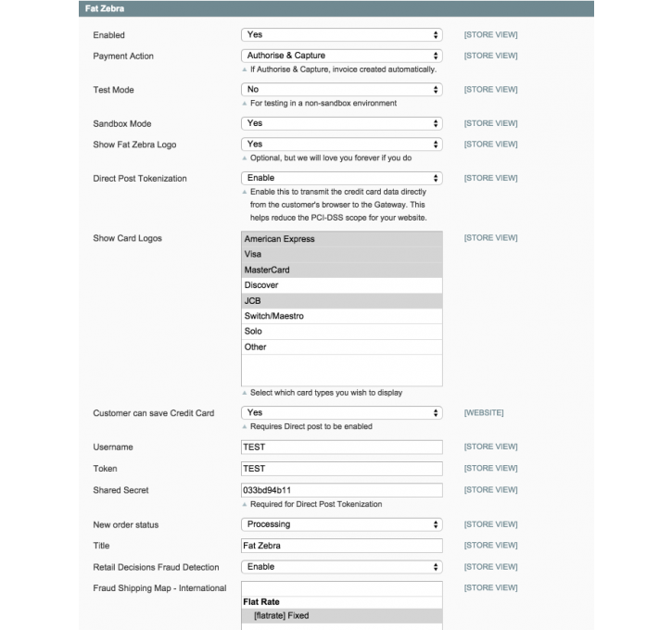Select Switch/Maestro in card logos list
Screen dimensions: 672x630
(x=342, y=316)
